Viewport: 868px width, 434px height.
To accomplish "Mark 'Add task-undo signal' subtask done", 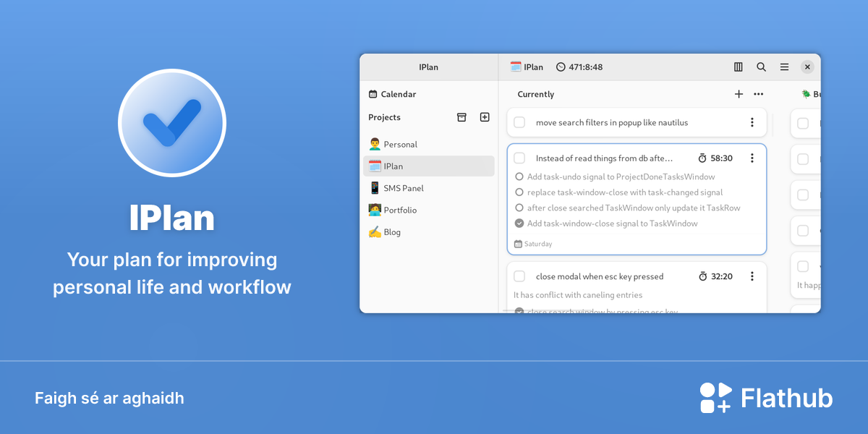I will point(519,176).
